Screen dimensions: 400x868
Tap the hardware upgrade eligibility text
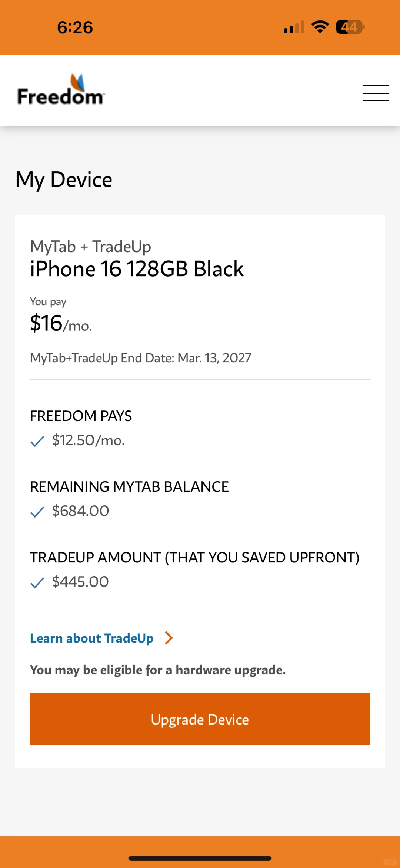(x=158, y=670)
